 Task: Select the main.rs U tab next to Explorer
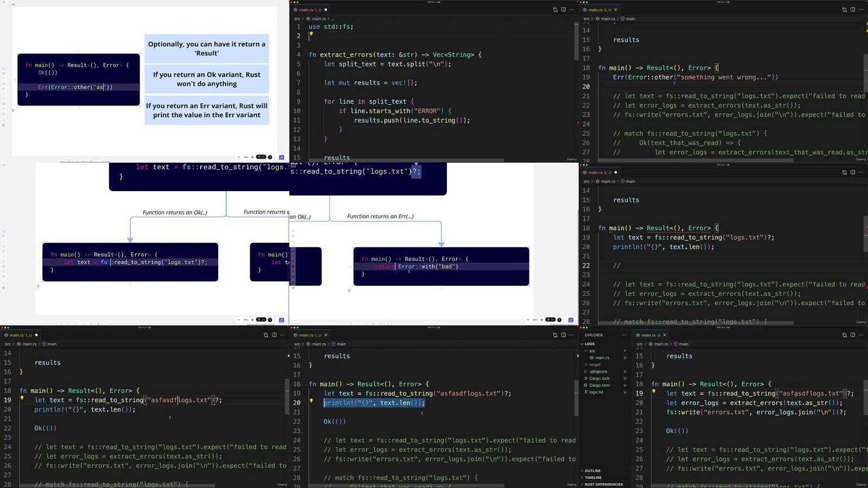coord(650,335)
